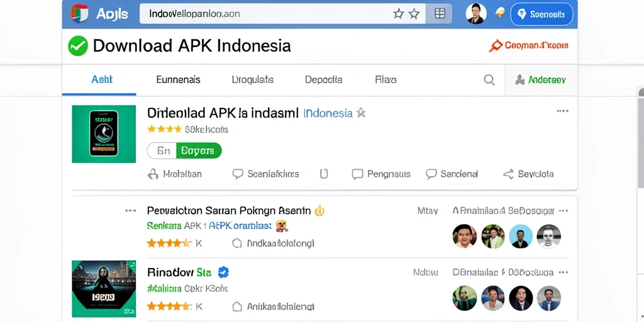Click the yellow badge icon after Asentn
This screenshot has width=644, height=322.
(x=319, y=211)
